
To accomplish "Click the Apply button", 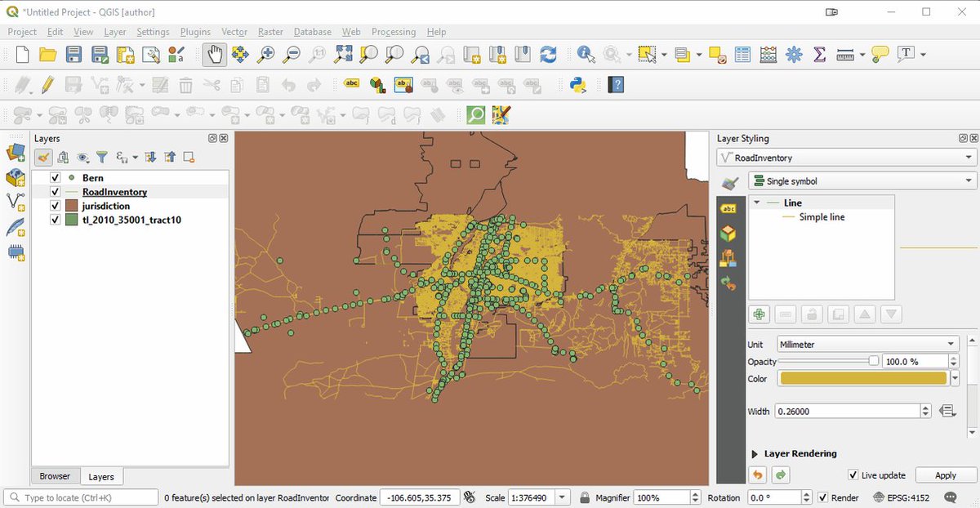I will pos(946,475).
